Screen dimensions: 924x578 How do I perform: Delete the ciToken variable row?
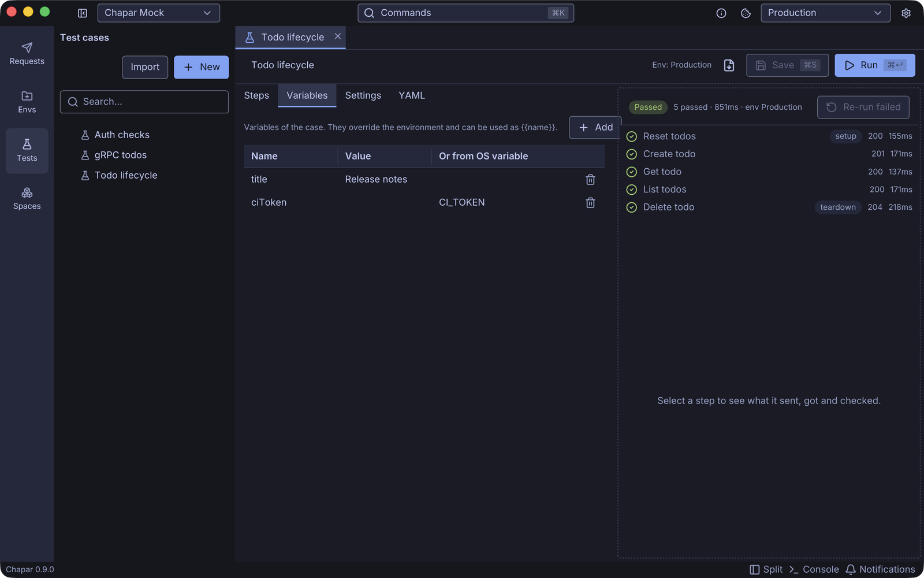(x=590, y=203)
